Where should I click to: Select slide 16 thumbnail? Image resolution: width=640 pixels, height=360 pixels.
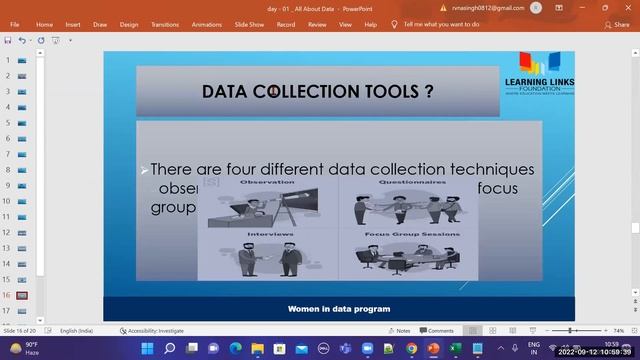[x=22, y=295]
